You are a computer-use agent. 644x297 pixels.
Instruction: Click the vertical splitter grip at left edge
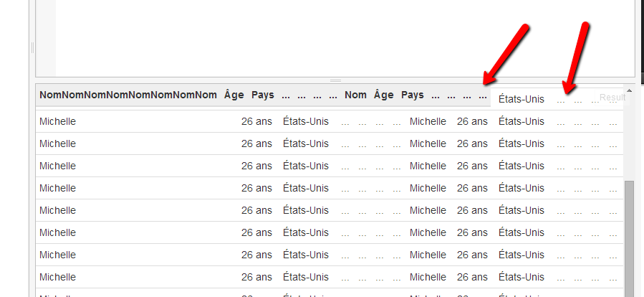(x=32, y=48)
